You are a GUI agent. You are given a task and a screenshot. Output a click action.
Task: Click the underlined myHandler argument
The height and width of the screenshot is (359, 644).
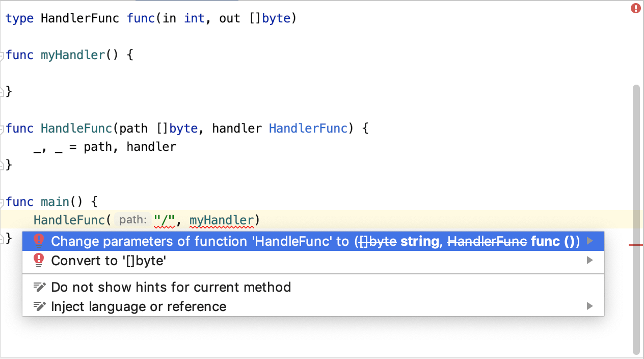click(x=221, y=220)
